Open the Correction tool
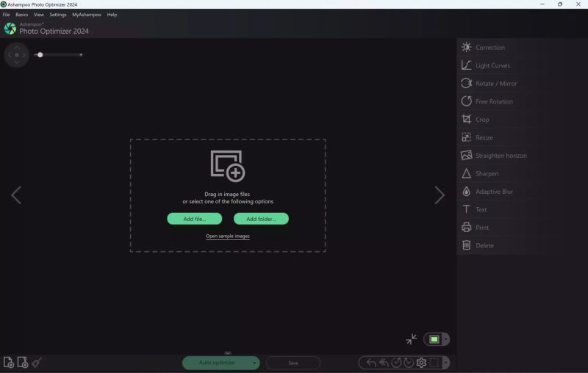This screenshot has width=588, height=373. [x=490, y=48]
